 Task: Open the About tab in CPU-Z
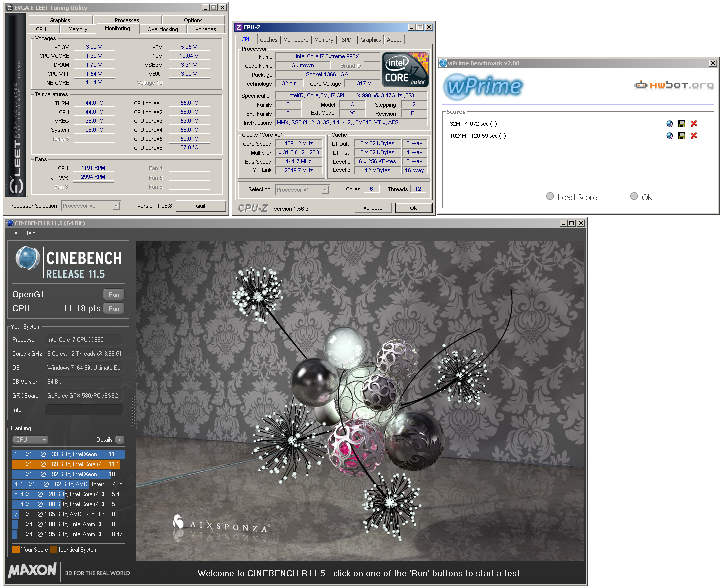(x=394, y=40)
